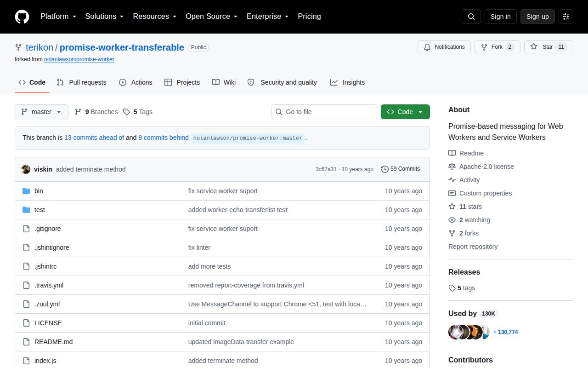Open the + 130,774 used by link
The image size is (588, 368).
pos(505,332)
